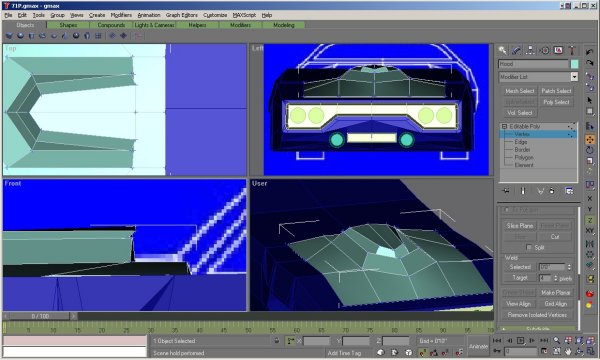Activate the Pan hand viewport tool
The width and height of the screenshot is (600, 360).
click(x=568, y=350)
